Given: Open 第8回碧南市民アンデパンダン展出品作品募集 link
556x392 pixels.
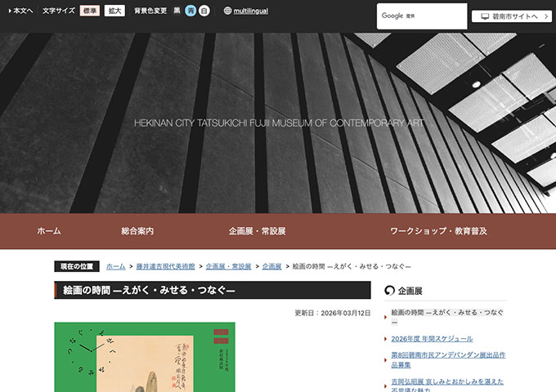Looking at the screenshot, I should tap(448, 360).
